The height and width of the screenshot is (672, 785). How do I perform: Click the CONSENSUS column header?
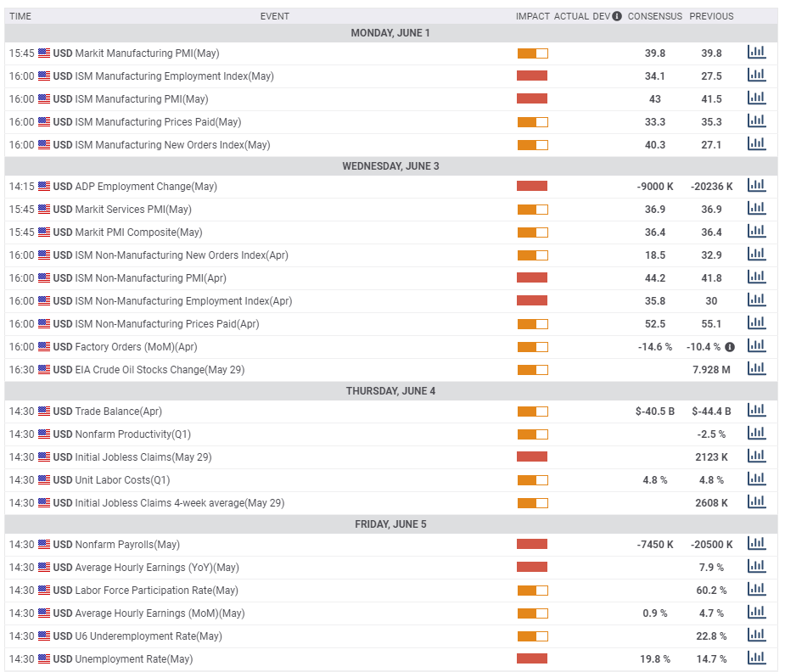(654, 16)
